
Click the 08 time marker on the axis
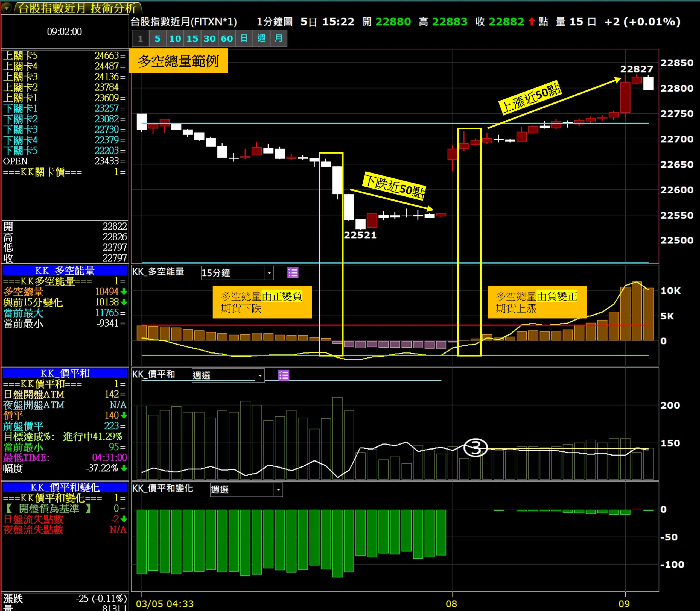click(x=451, y=604)
